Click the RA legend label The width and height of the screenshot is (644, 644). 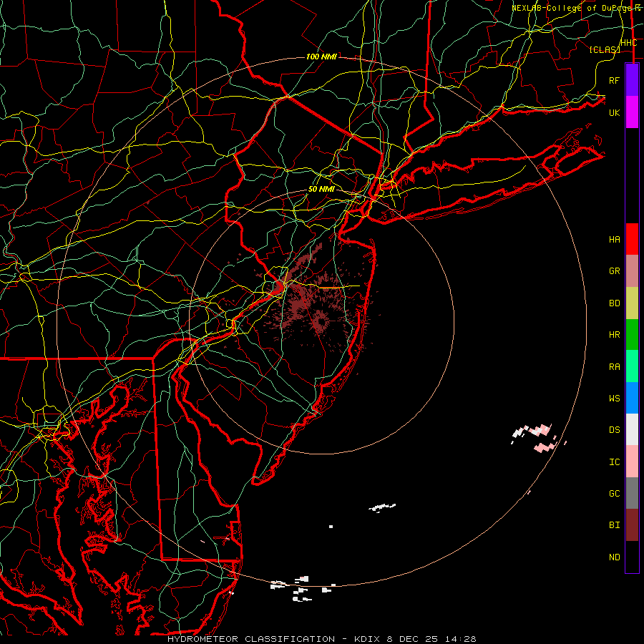615,367
